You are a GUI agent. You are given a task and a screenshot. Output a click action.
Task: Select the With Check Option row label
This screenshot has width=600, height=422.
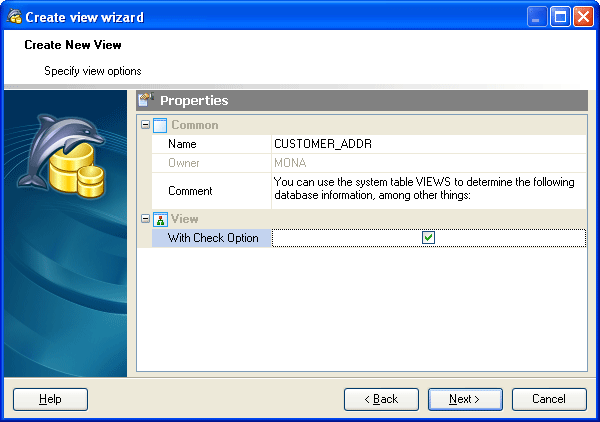[x=212, y=238]
